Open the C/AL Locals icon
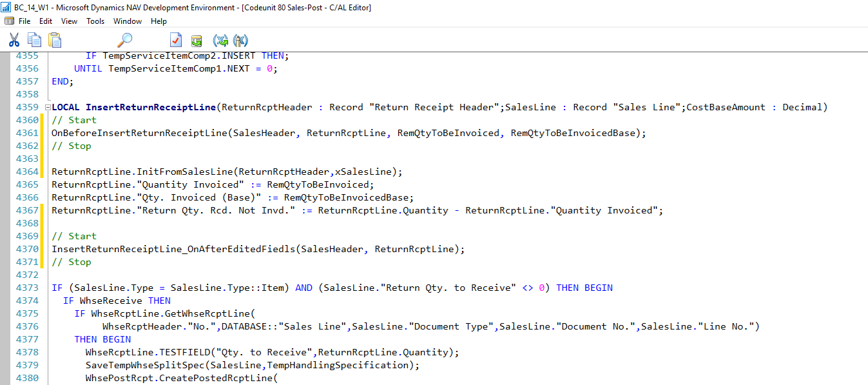 [x=240, y=40]
